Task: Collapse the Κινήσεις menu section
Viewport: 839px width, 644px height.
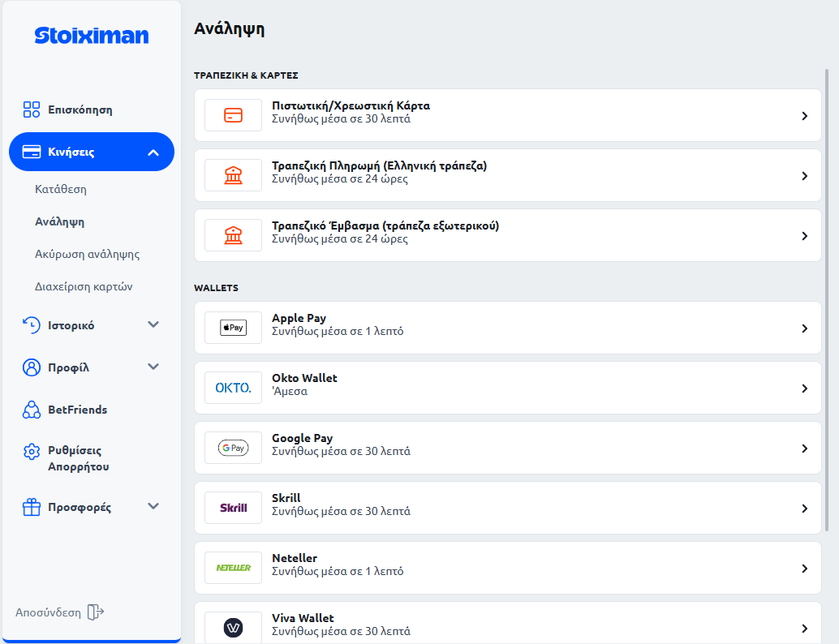Action: pos(153,152)
